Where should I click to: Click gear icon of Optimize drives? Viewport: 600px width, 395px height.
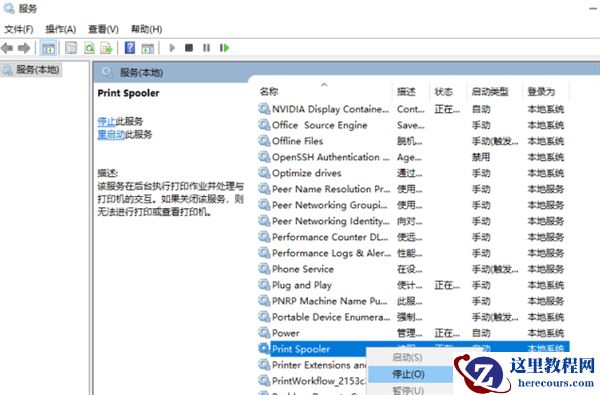click(x=264, y=173)
